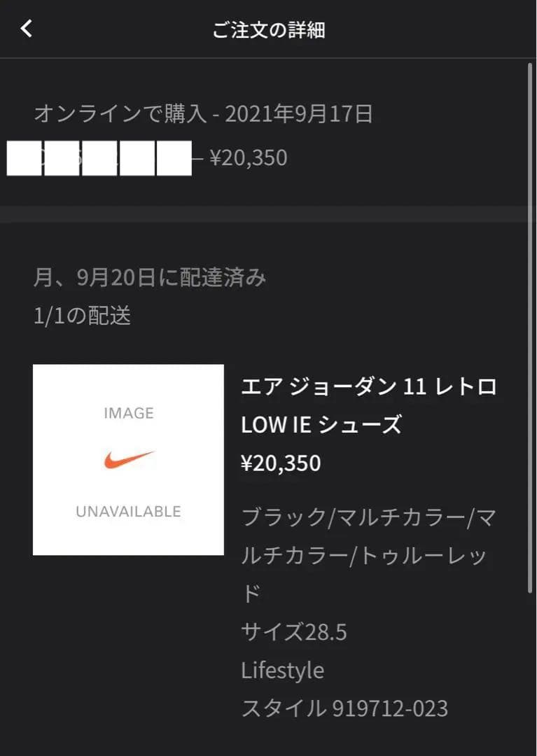The height and width of the screenshot is (756, 537).
Task: Click the サイズ28.5 size text
Action: coord(293,633)
